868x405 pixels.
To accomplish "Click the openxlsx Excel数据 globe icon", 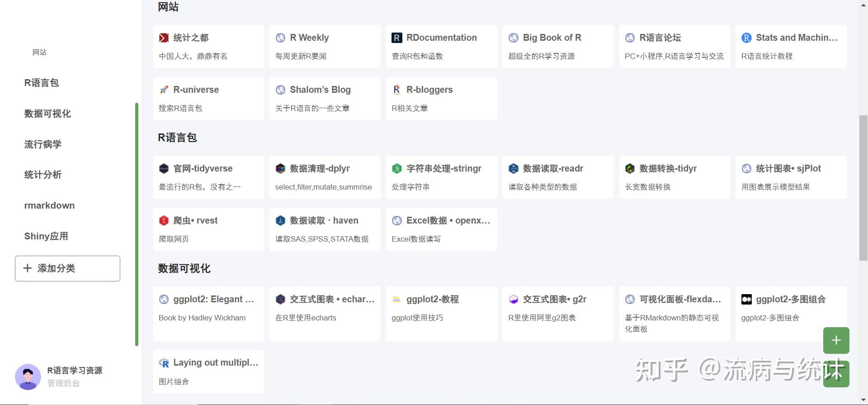I will point(396,221).
